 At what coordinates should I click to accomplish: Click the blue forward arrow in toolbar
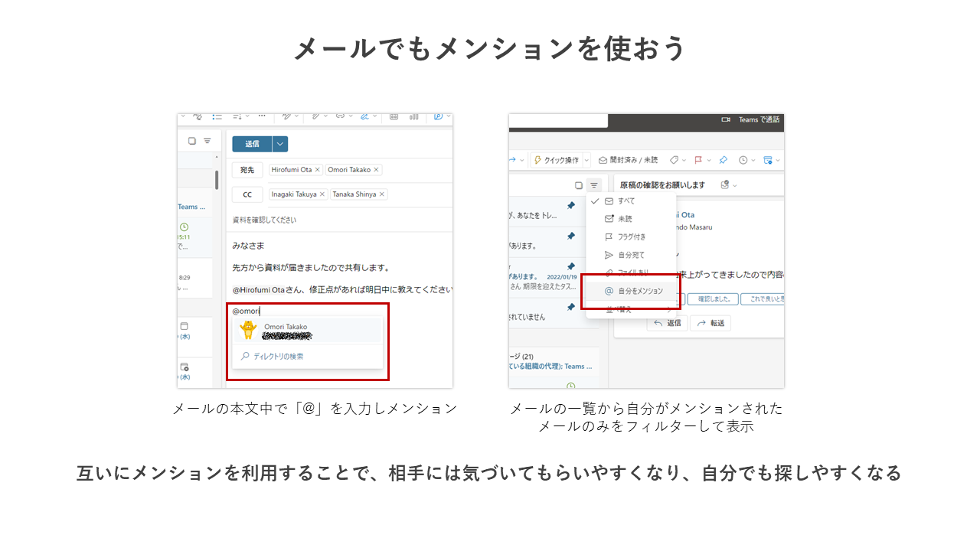pos(511,160)
